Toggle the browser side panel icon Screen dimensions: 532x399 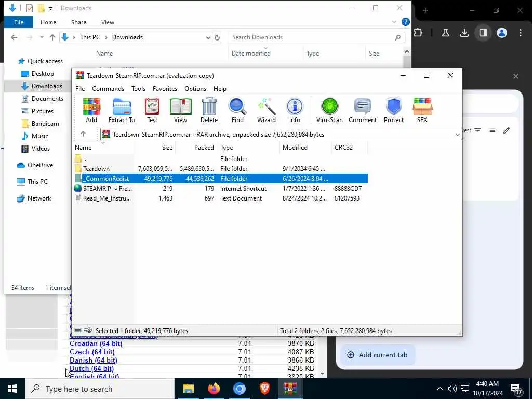[483, 33]
